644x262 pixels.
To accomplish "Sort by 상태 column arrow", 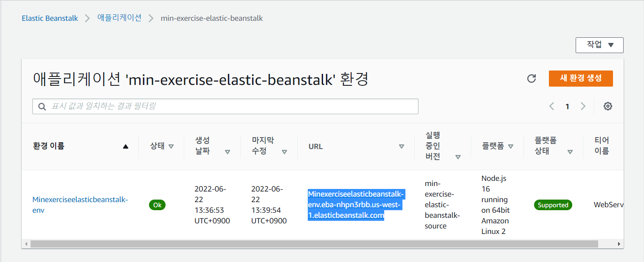I will click(171, 146).
